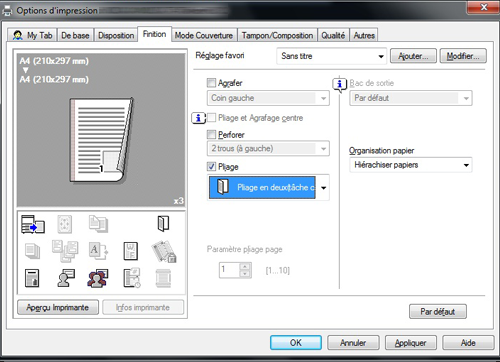Click the Appliquer button
This screenshot has width=500, height=362.
click(x=411, y=342)
